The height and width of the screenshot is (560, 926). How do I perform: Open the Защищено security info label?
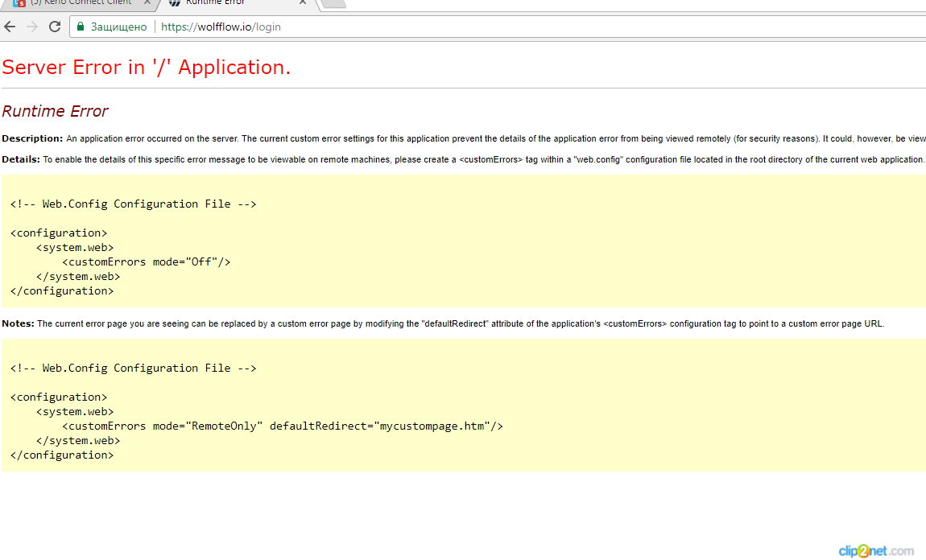pyautogui.click(x=118, y=27)
